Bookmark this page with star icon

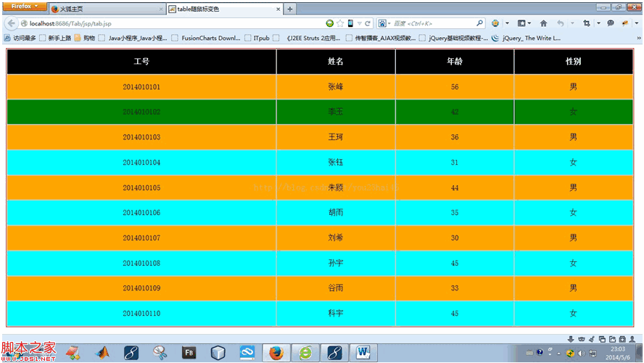[340, 23]
